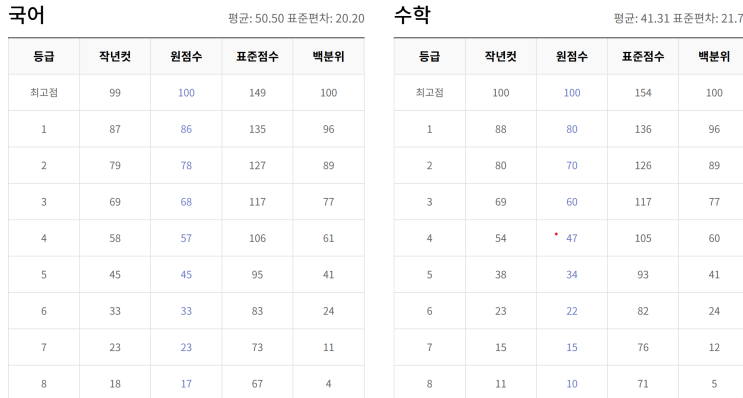
Task: Open the blue 68 raw score link in 국어
Action: (x=186, y=202)
